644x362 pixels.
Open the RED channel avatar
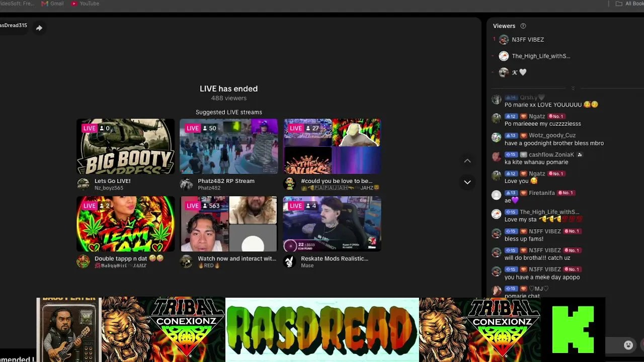[186, 261]
